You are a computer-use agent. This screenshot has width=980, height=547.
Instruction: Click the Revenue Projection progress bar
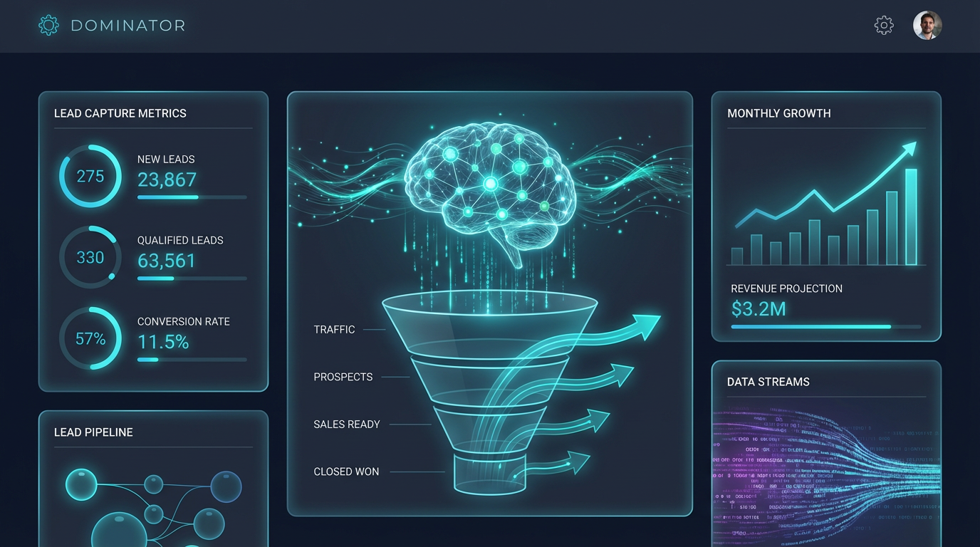825,327
